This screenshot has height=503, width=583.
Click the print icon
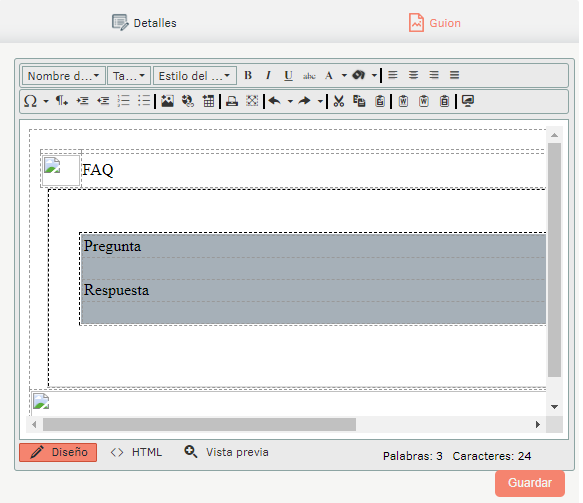tap(232, 101)
